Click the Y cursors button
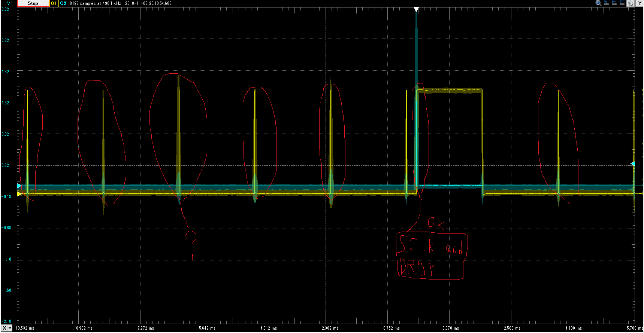 point(640,3)
